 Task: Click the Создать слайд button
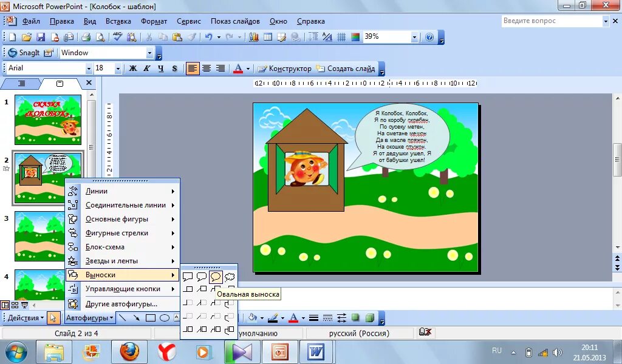click(346, 69)
